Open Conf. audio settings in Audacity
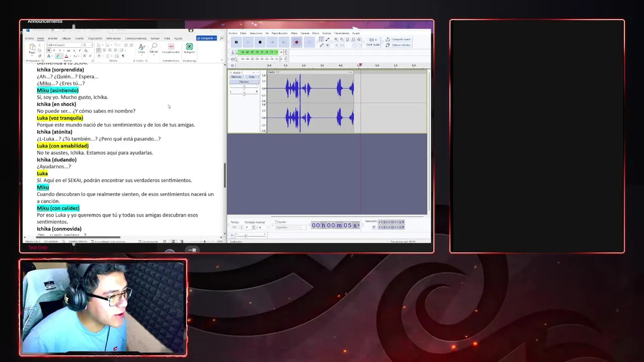This screenshot has height=362, width=644. (x=373, y=42)
